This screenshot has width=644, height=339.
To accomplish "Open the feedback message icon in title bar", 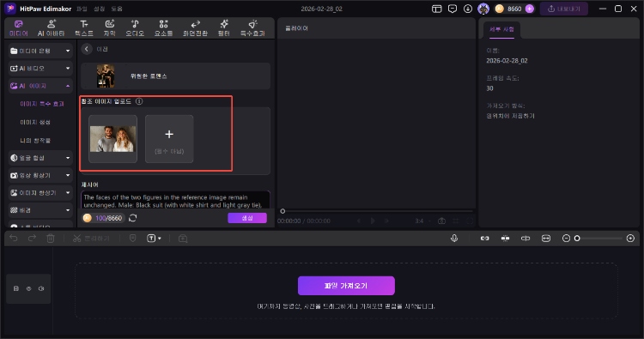I will [453, 9].
